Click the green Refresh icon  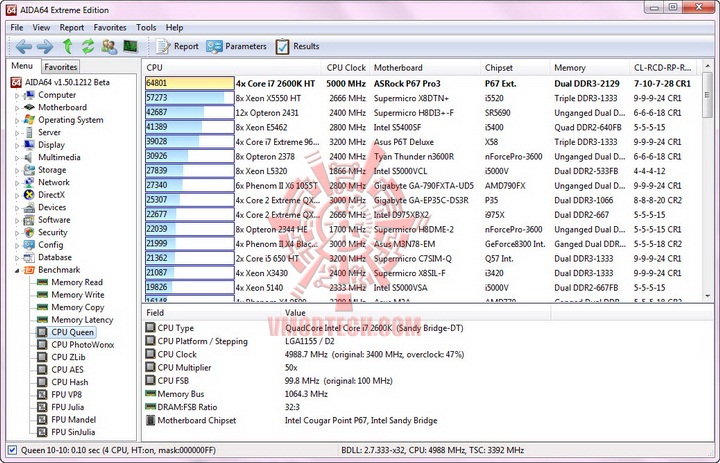(88, 46)
